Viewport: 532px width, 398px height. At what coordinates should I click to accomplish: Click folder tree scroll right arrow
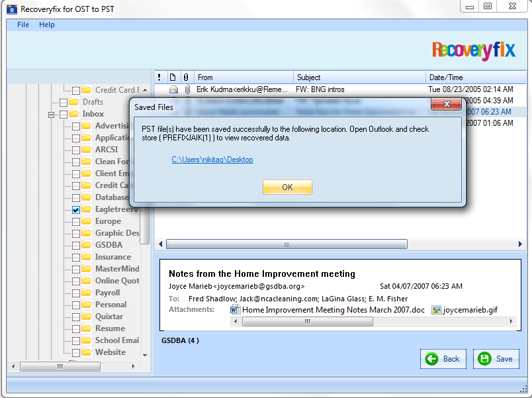click(134, 366)
